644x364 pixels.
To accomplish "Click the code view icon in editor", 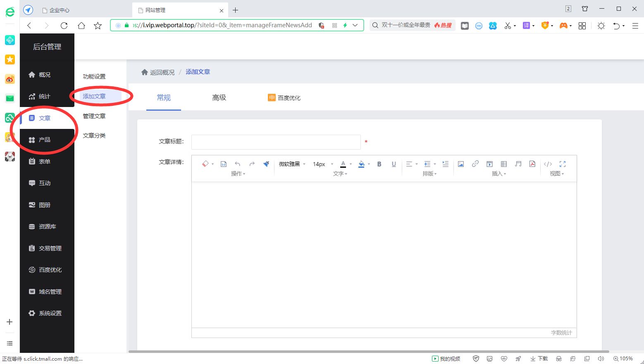I will click(548, 164).
